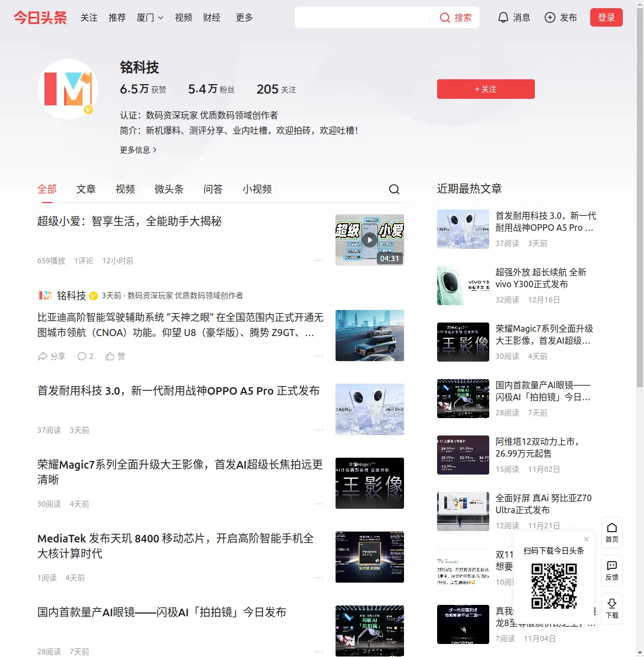Open 反馈 feedback in floating sidebar

(612, 571)
